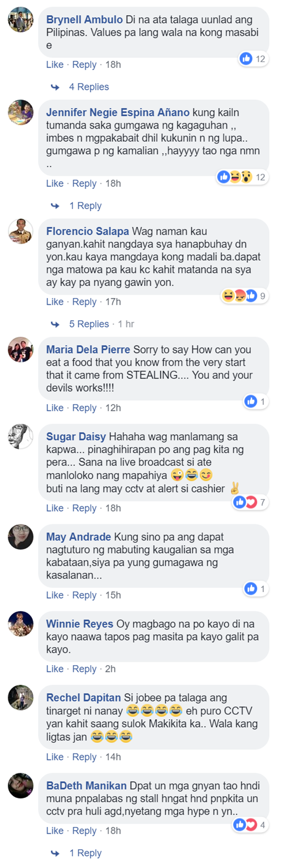287x868 pixels.
Task: Click reply arrow icon beside 4 Replies
Action: click(x=55, y=87)
